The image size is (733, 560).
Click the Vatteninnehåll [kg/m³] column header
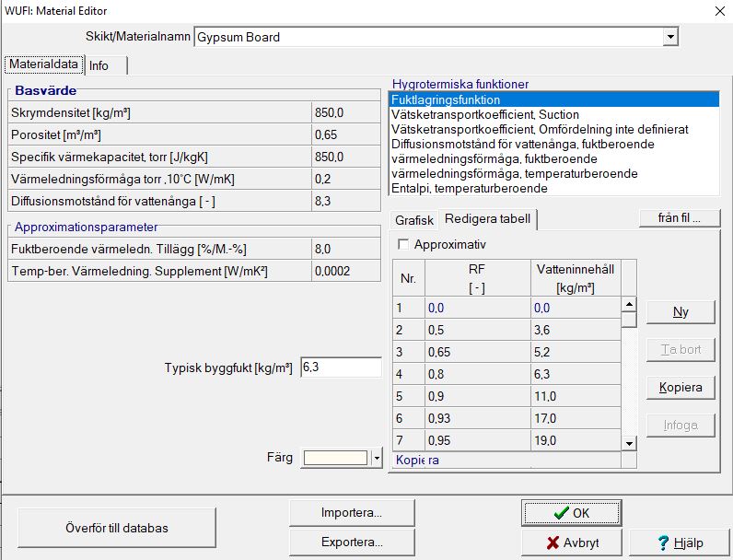coord(576,278)
